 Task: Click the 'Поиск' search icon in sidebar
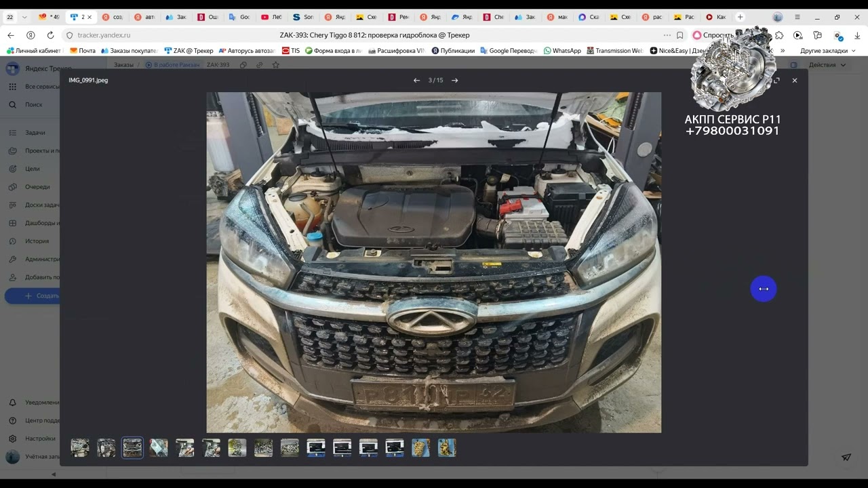12,104
